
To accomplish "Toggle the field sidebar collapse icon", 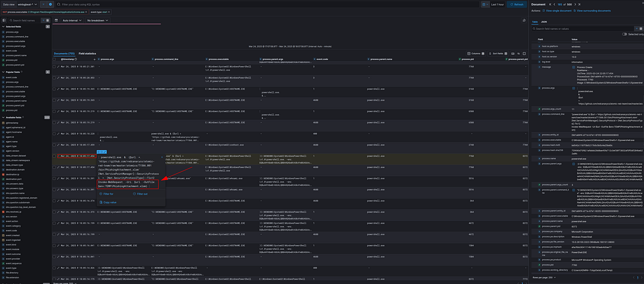I will tap(4, 20).
